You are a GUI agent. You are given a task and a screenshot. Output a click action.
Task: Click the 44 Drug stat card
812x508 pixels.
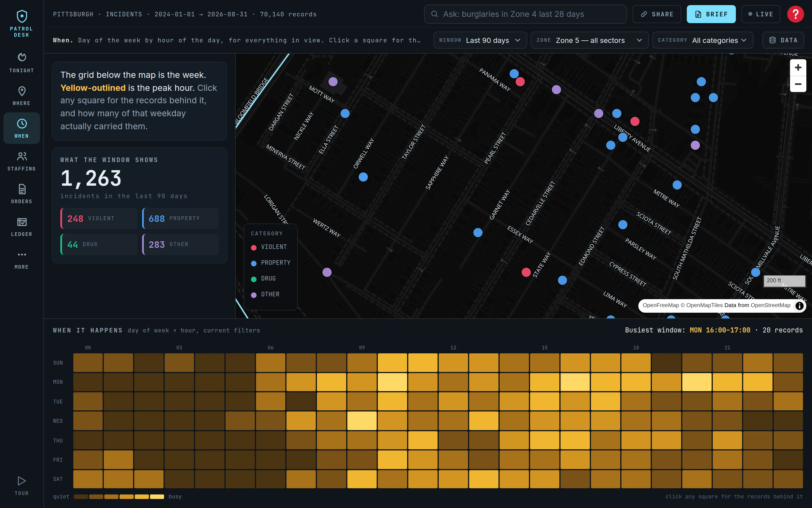click(99, 244)
